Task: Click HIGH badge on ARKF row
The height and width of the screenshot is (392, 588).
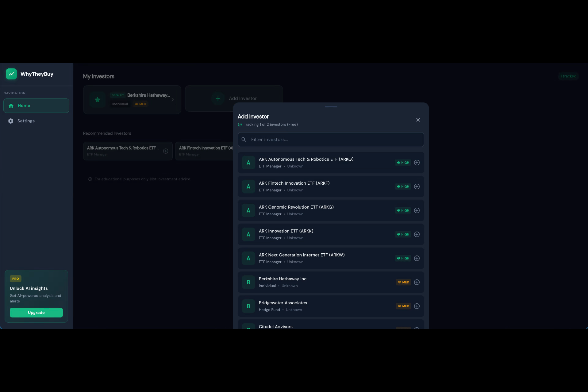Action: pos(403,186)
